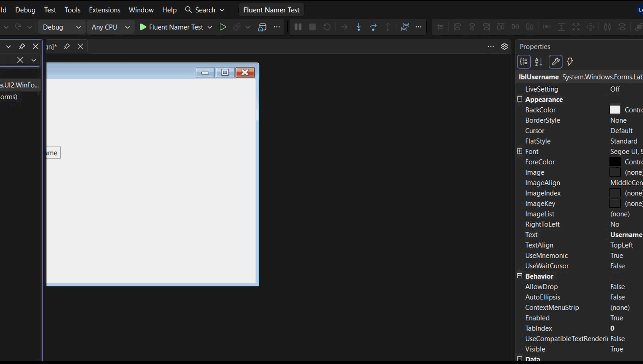
Task: Click Align to Grid layout icon
Action: click(440, 27)
